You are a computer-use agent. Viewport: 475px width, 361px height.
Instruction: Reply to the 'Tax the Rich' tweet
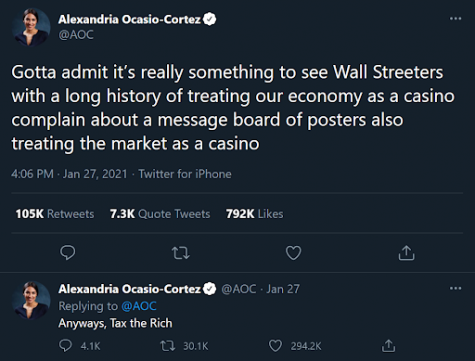click(65, 346)
